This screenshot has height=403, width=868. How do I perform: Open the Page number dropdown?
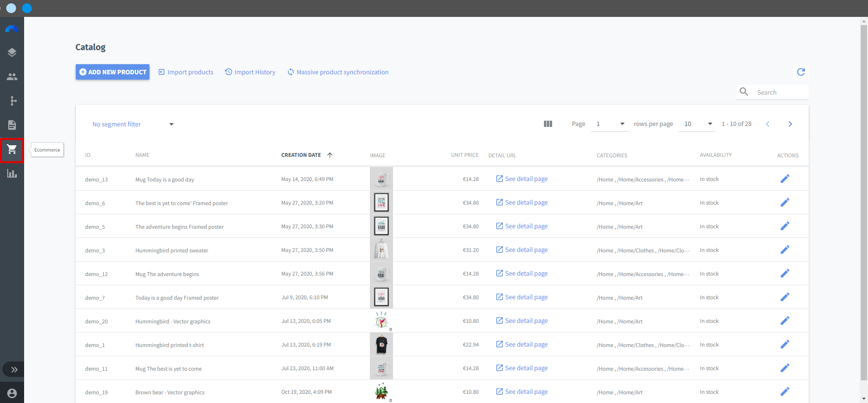point(610,124)
